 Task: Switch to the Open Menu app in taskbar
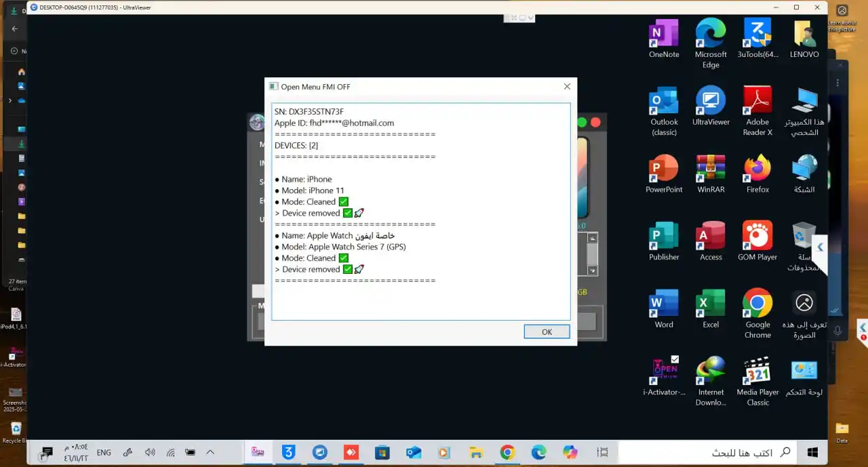pos(258,452)
